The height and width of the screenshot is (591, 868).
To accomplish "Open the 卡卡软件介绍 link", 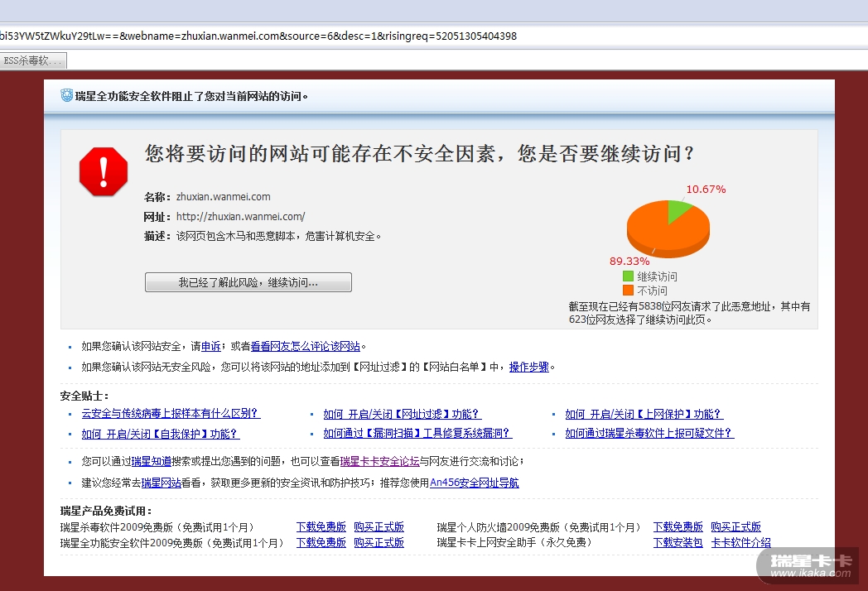I will point(740,543).
